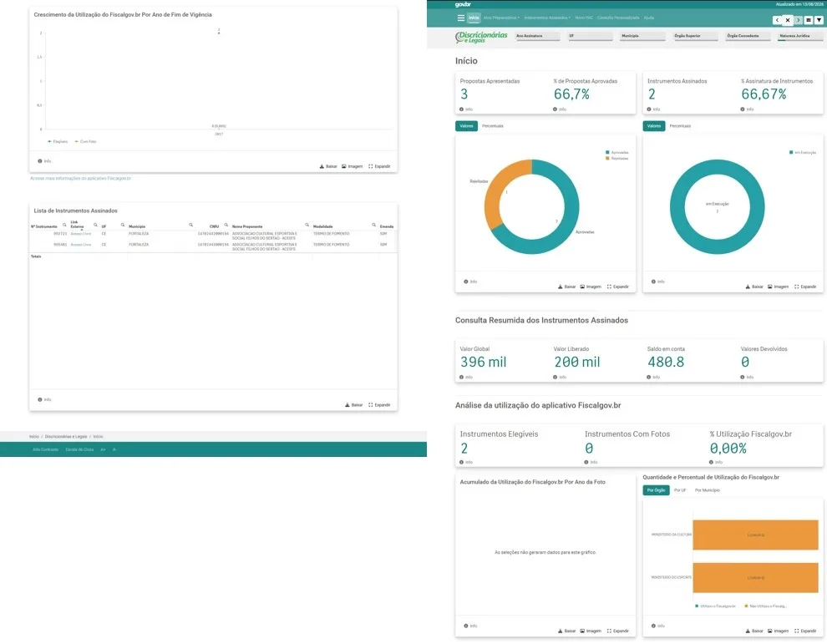
Task: Click the Ministério da Cultura orange bar
Action: (755, 535)
